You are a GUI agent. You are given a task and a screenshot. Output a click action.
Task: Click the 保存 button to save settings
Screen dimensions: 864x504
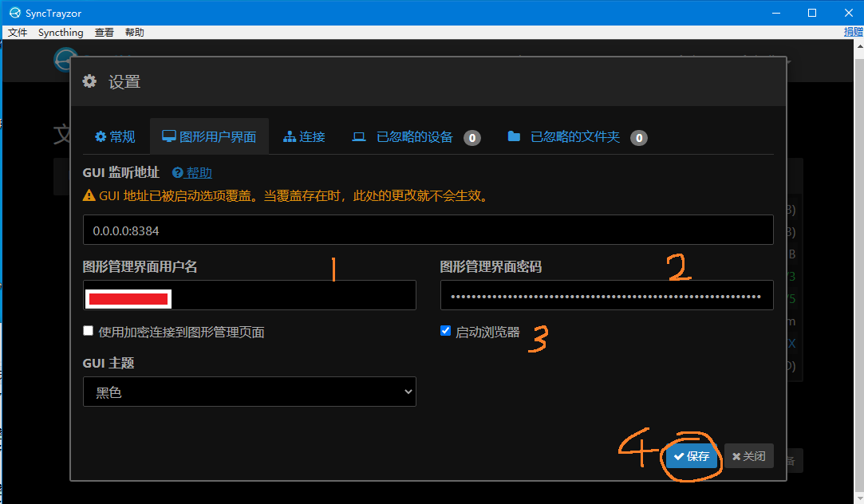coord(691,456)
